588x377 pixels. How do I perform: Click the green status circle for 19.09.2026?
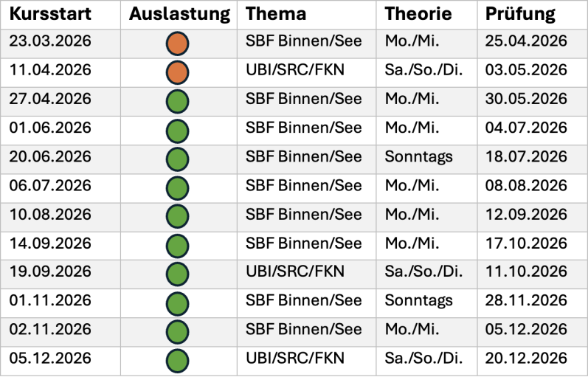point(178,274)
